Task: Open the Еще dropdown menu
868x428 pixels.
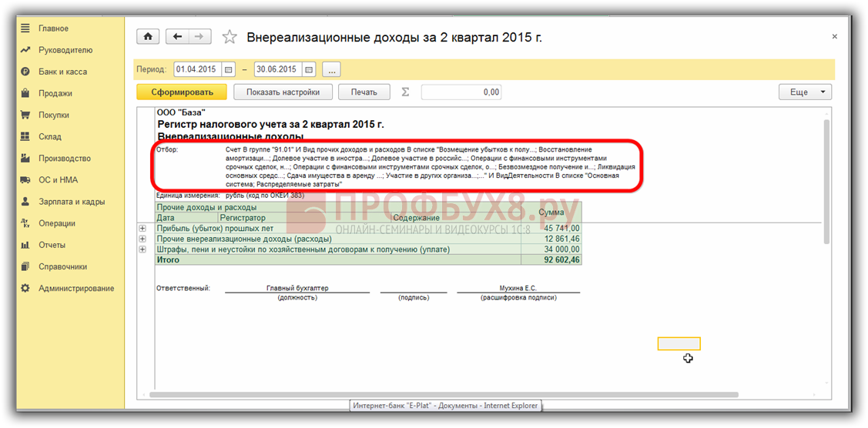Action: (805, 92)
